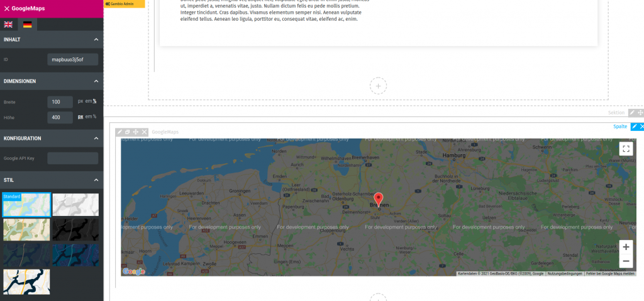
Task: Zoom in on the map
Action: pyautogui.click(x=626, y=247)
